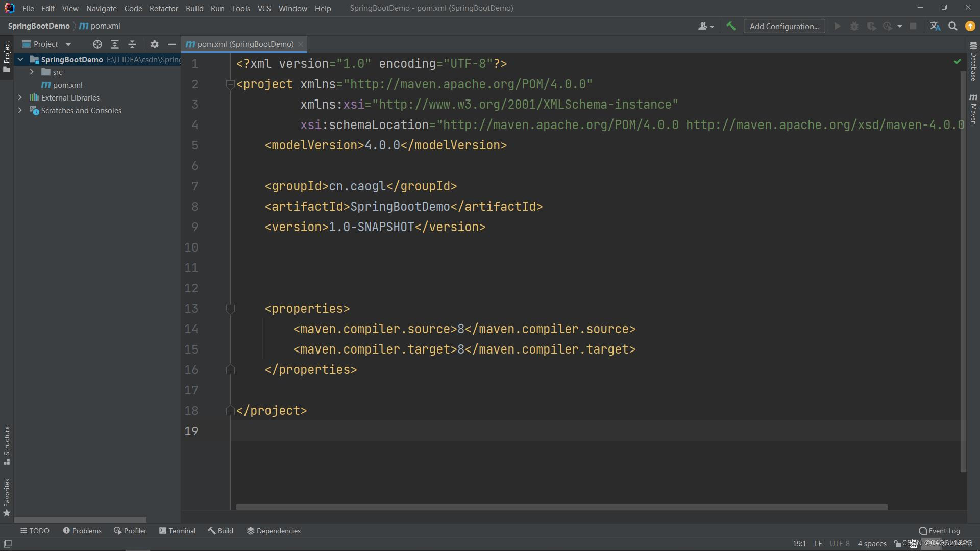Click the Project panel horizontal scrollbar
The image size is (980, 551).
pos(80,520)
